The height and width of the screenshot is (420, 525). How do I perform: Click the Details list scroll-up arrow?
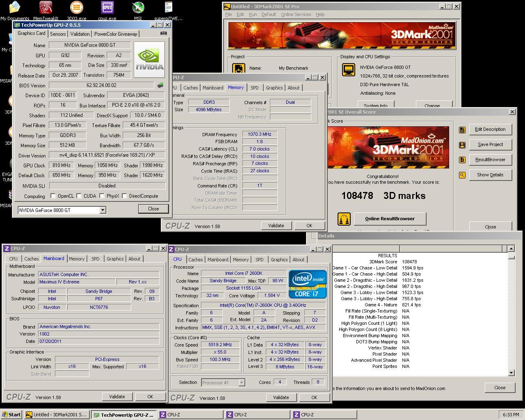click(511, 249)
